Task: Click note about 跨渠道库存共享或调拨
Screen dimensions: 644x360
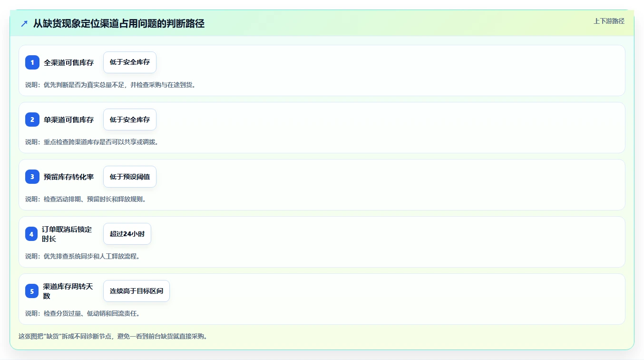Action: coord(91,142)
